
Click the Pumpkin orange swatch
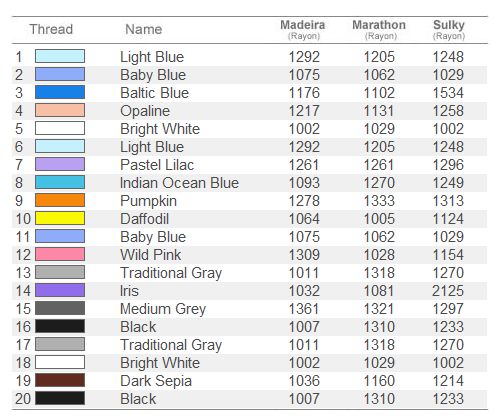point(60,200)
